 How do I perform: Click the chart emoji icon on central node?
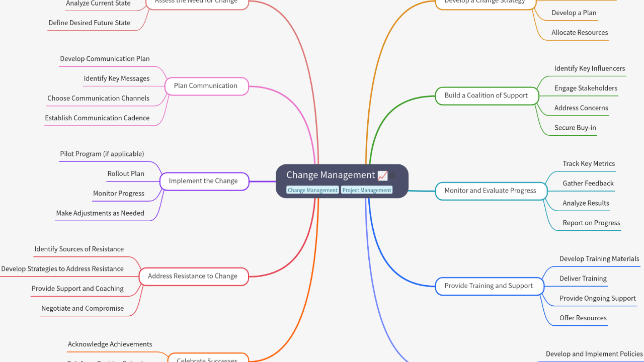pyautogui.click(x=382, y=175)
